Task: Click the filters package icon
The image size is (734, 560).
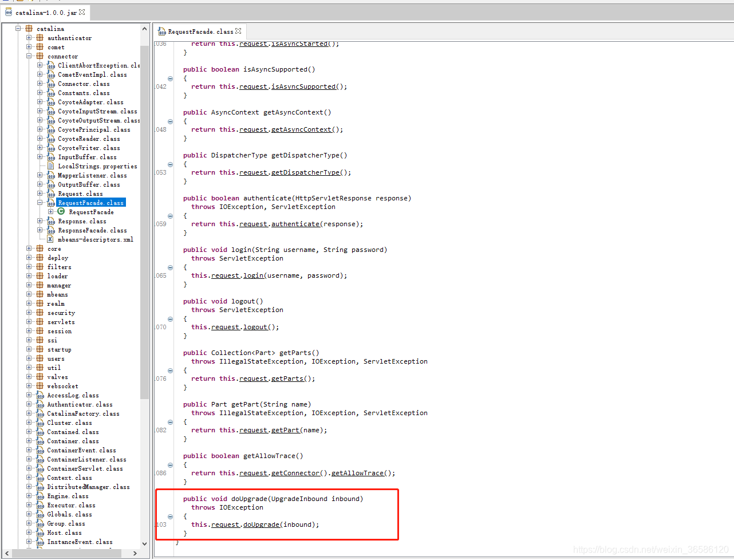Action: [x=40, y=267]
